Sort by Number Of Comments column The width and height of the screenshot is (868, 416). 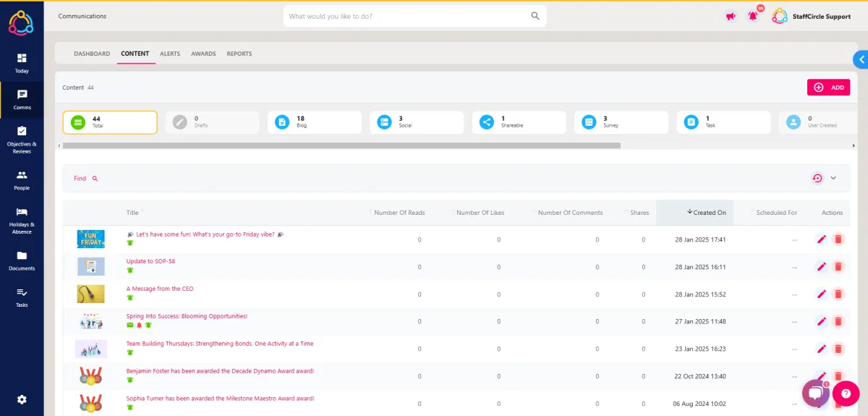(570, 213)
